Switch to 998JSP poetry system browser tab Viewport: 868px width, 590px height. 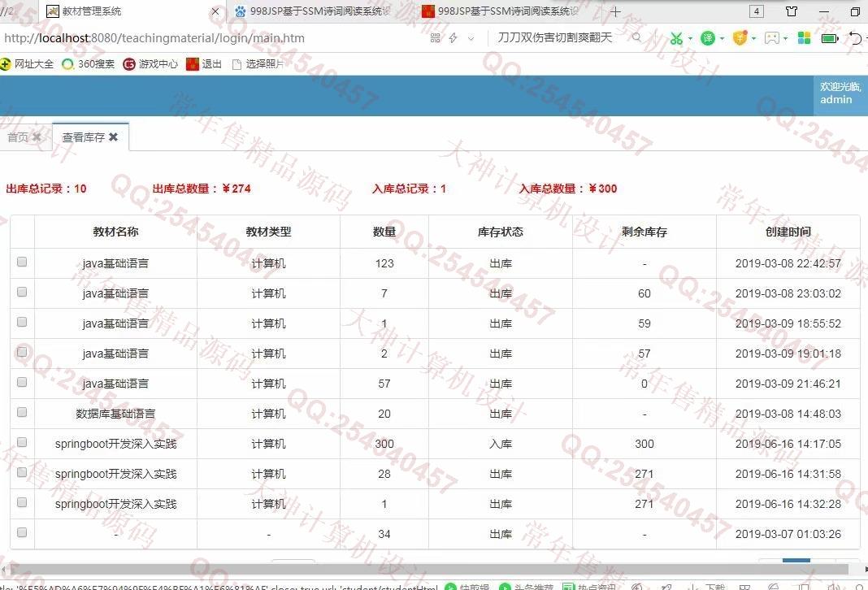317,11
